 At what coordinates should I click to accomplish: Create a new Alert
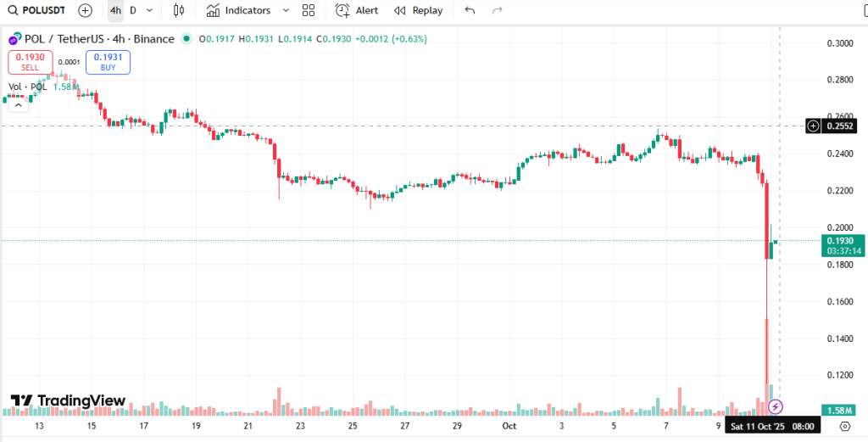coord(357,10)
